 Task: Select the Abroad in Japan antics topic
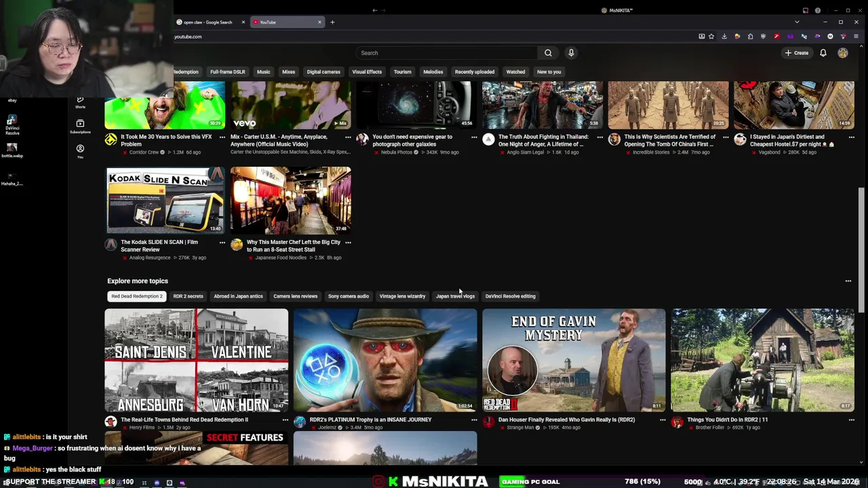pos(238,296)
